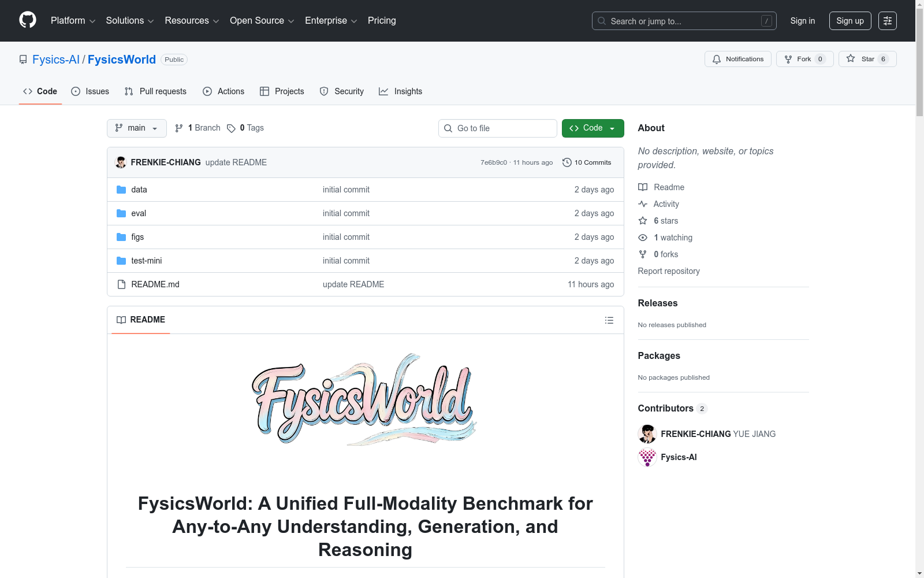Click the Sign up button

click(x=850, y=21)
